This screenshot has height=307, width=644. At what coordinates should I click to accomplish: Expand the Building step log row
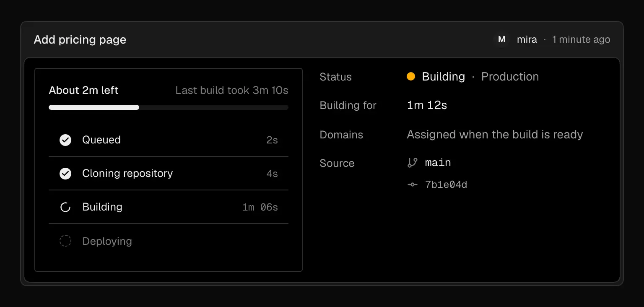[169, 207]
